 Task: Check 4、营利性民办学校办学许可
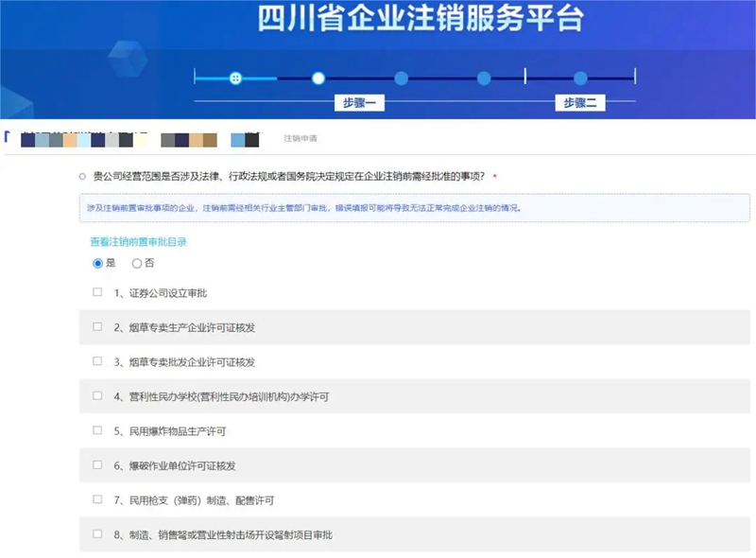pyautogui.click(x=97, y=396)
